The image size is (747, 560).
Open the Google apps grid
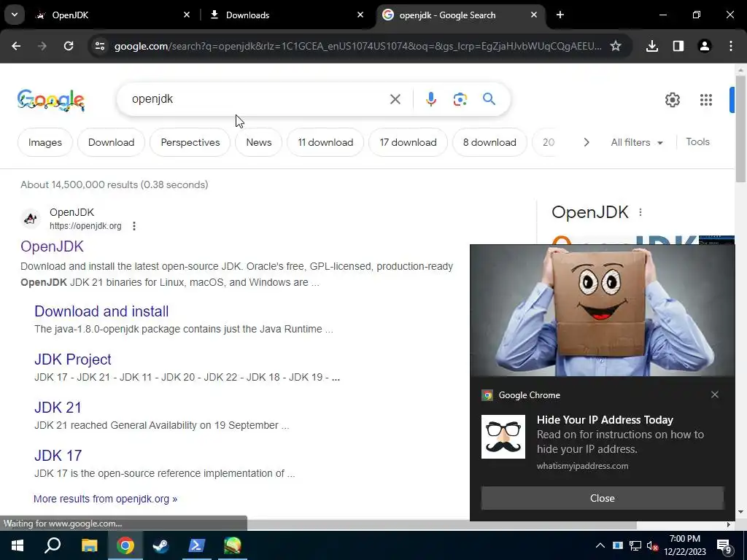tap(706, 99)
